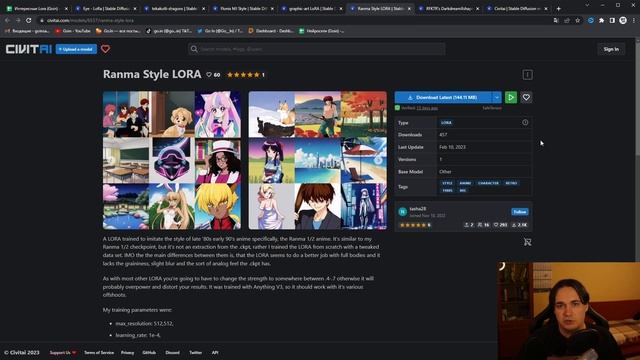This screenshot has width=640, height=360.
Task: Click tasha28's round avatar
Action: click(x=402, y=211)
